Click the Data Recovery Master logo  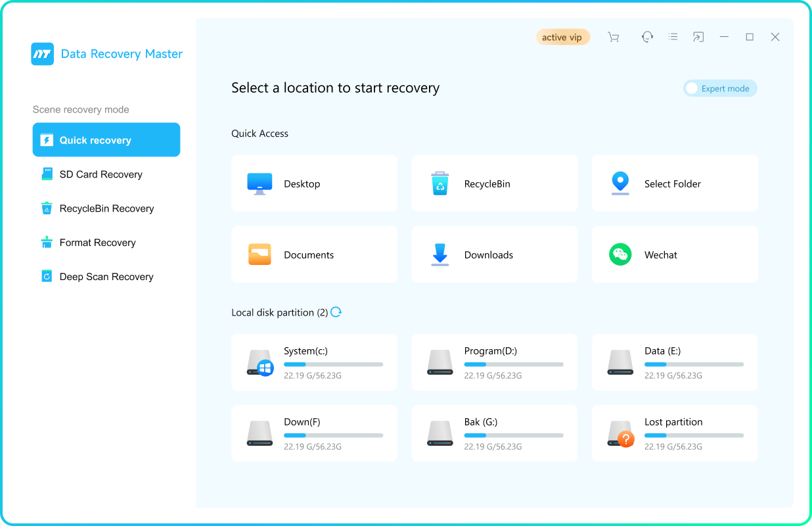[x=43, y=54]
